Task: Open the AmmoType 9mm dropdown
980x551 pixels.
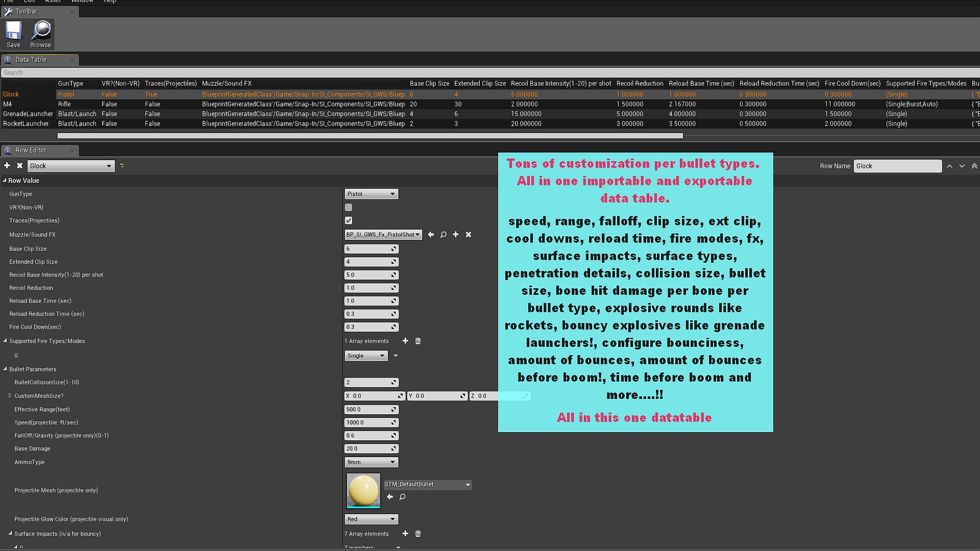Action: (371, 462)
